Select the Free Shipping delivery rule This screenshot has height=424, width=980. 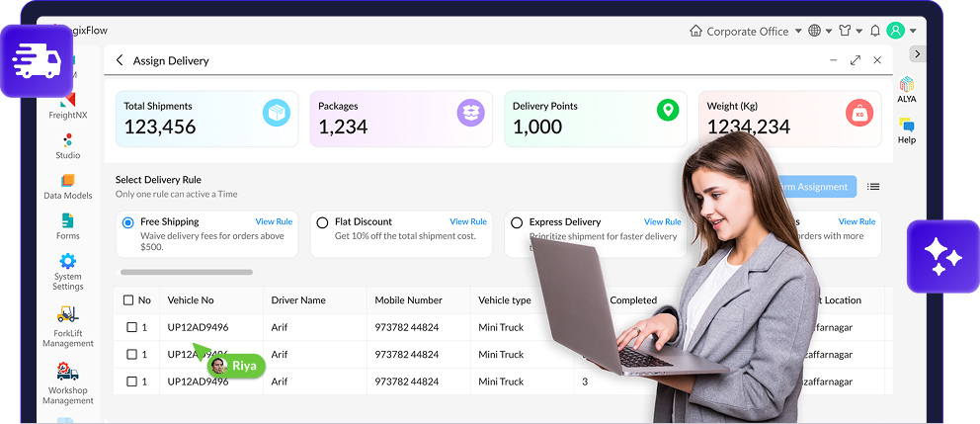(x=127, y=223)
